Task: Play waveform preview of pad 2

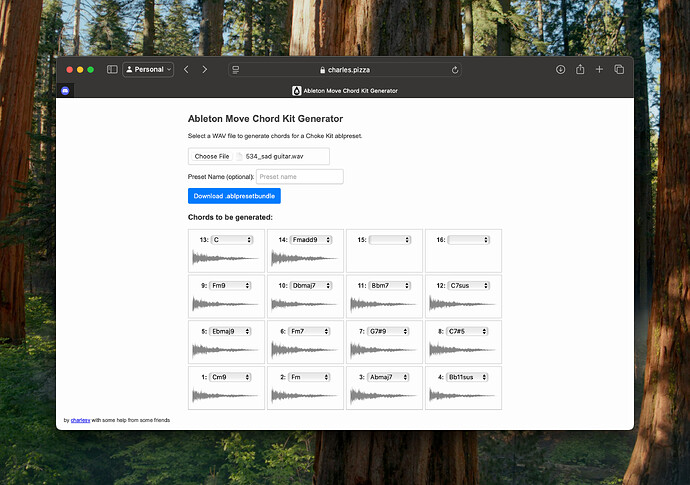Action: [x=305, y=395]
